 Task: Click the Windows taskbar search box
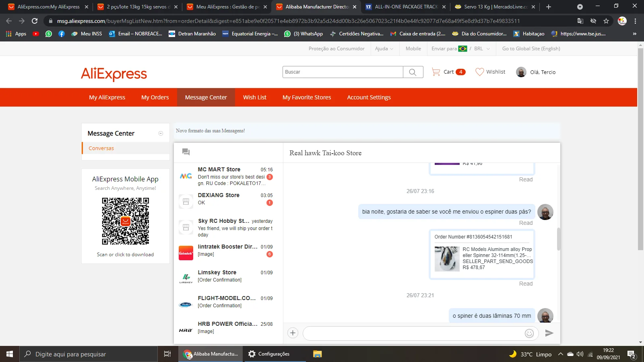coord(89,354)
